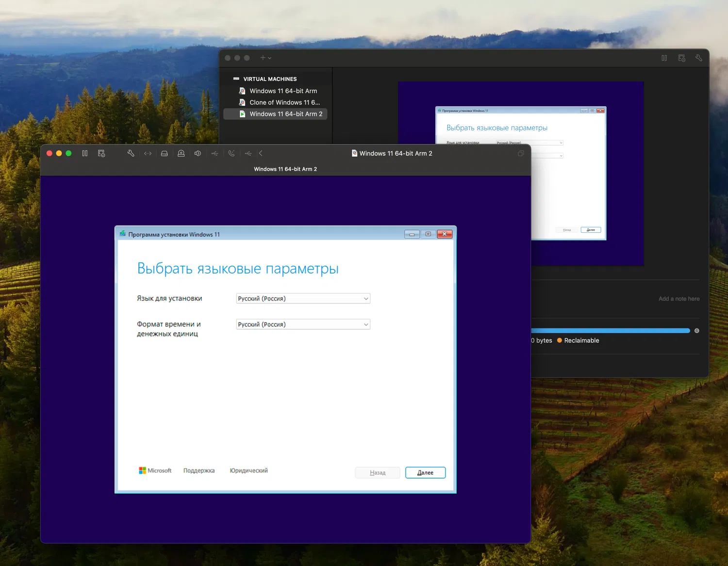Click the settings wrench in the Library window
The width and height of the screenshot is (728, 566).
tap(699, 58)
